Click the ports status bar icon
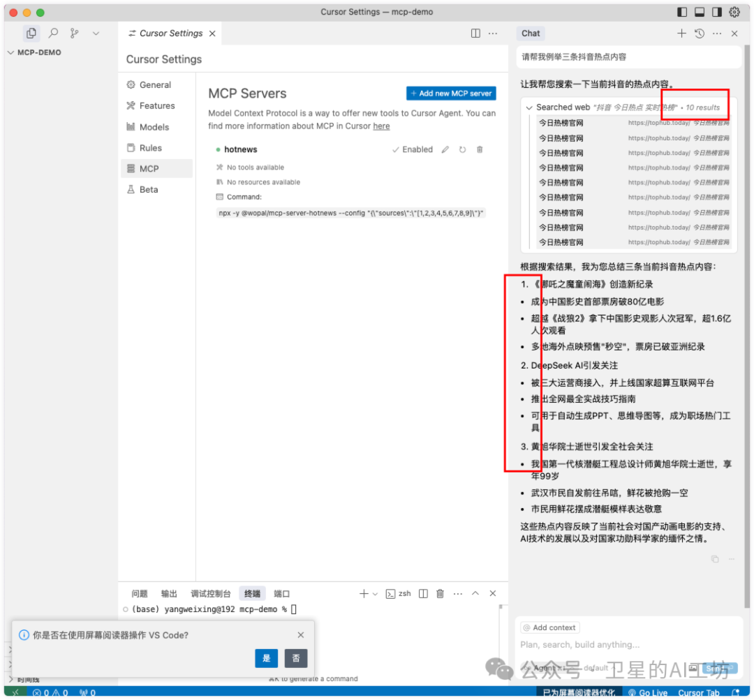Image resolution: width=754 pixels, height=700 pixels. point(87,693)
